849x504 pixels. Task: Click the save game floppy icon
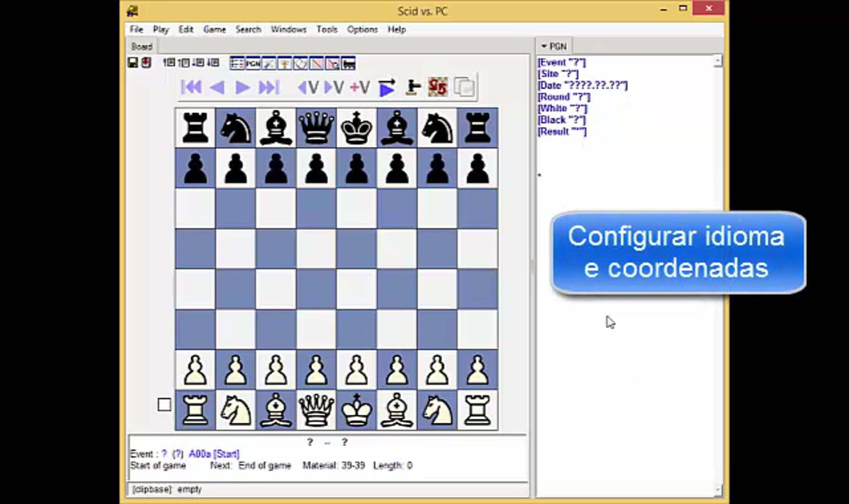133,63
